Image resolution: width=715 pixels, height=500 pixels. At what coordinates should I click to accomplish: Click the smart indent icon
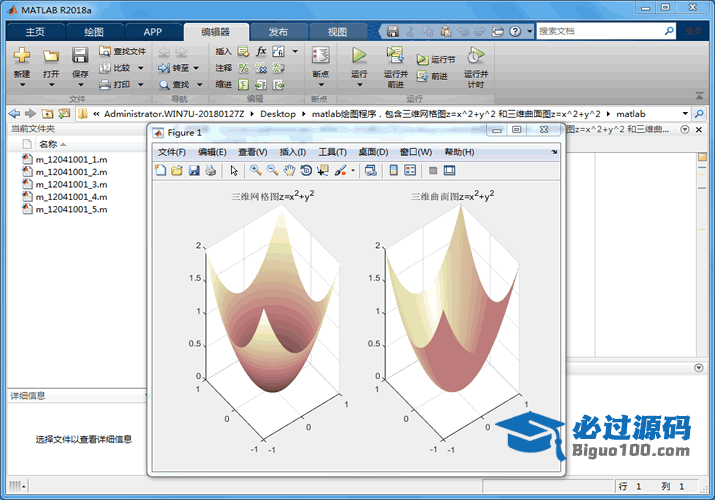click(244, 84)
